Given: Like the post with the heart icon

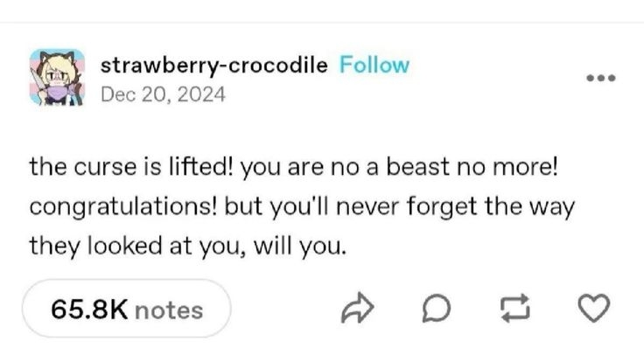Looking at the screenshot, I should (594, 308).
